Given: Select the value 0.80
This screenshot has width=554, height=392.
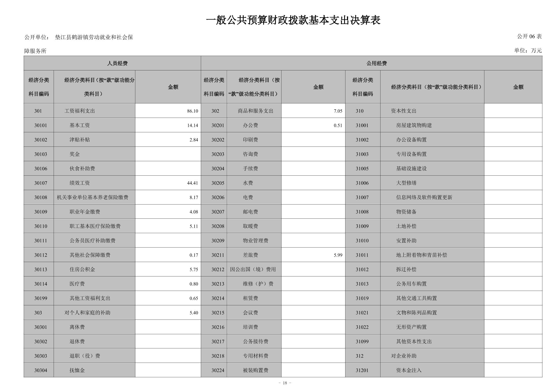Looking at the screenshot, I should pos(194,284).
